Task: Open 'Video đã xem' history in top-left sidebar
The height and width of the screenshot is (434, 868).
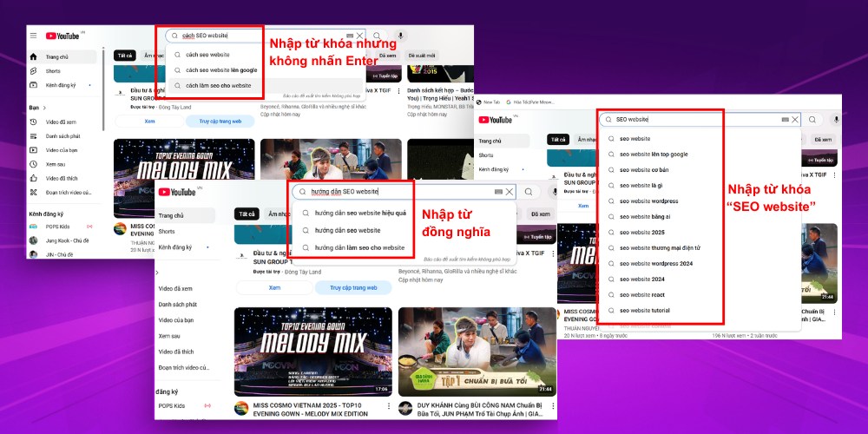Action: [62, 122]
